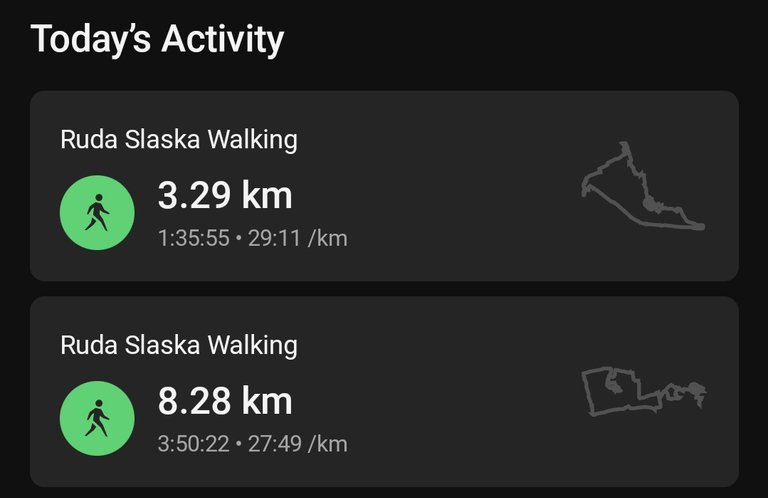Image resolution: width=768 pixels, height=498 pixels.
Task: Click first Ruda Slaska Walking title
Action: pos(179,140)
